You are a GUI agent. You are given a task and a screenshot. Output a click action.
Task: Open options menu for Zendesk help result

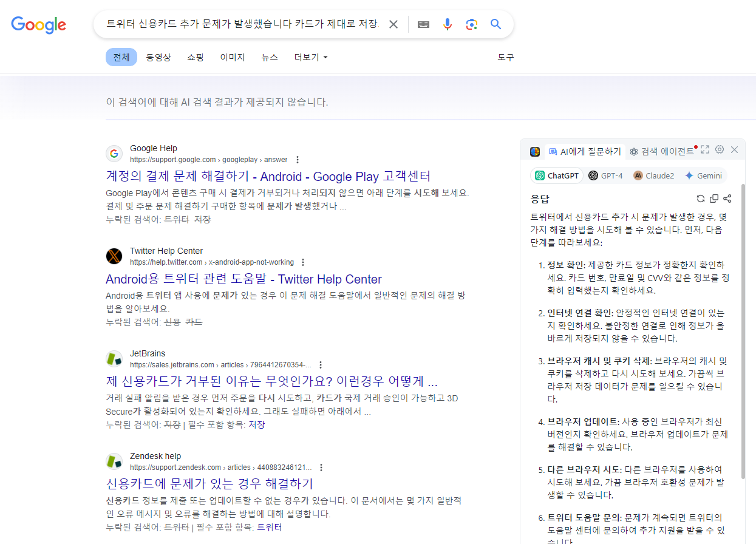(321, 467)
